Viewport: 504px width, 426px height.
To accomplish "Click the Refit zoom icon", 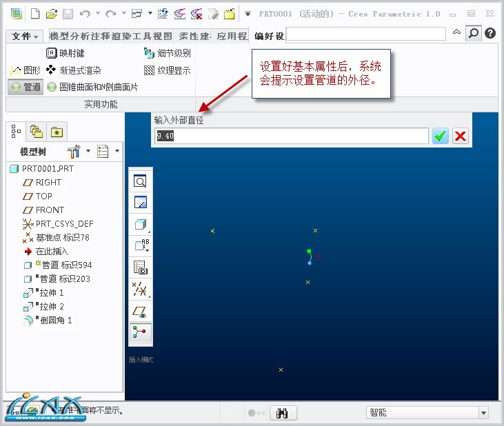I will pyautogui.click(x=140, y=181).
